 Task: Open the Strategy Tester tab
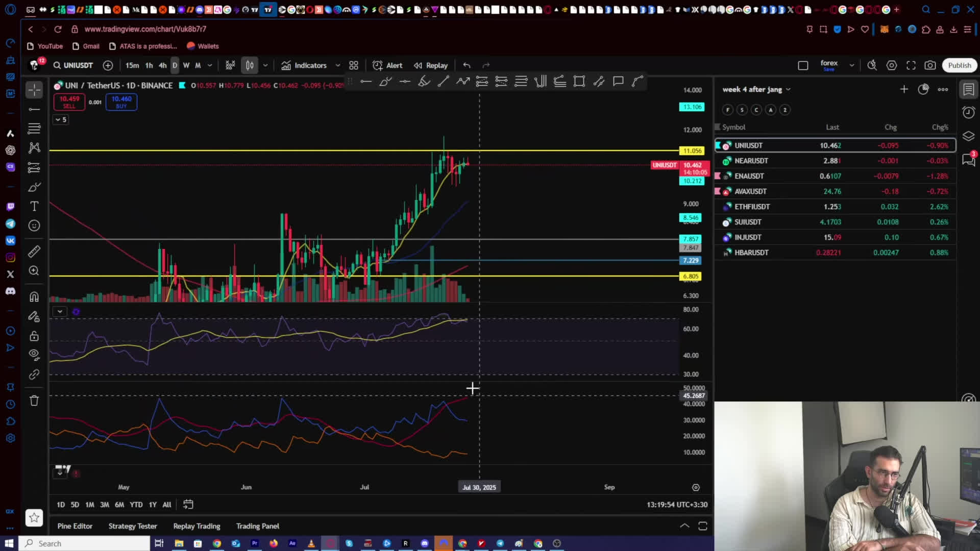click(x=133, y=526)
